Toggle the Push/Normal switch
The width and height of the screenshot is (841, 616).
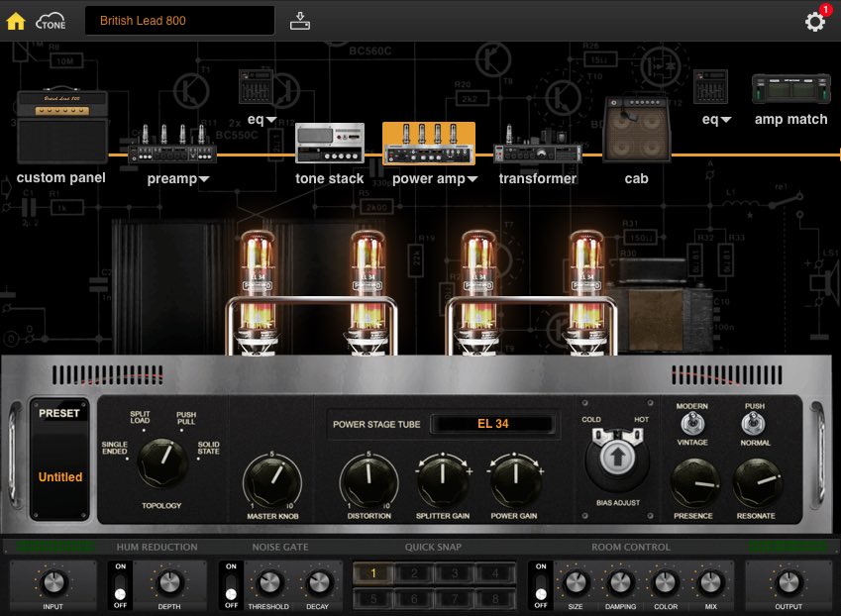pyautogui.click(x=754, y=424)
